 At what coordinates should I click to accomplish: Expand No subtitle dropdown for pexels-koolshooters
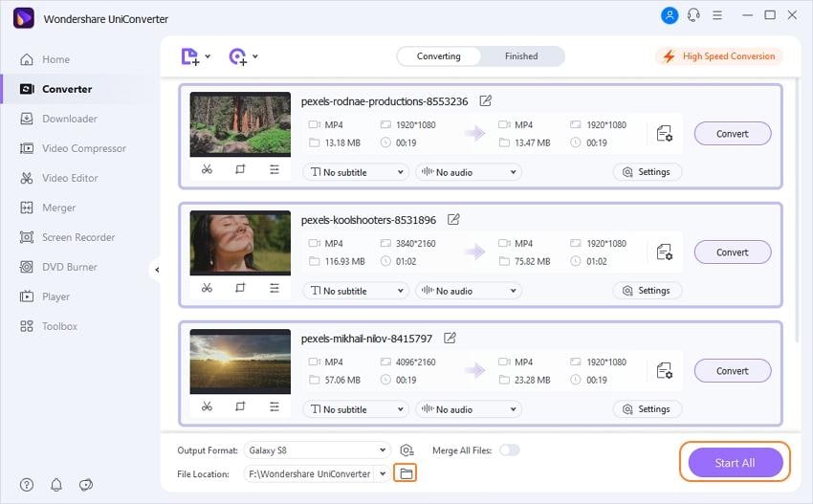[x=356, y=291]
